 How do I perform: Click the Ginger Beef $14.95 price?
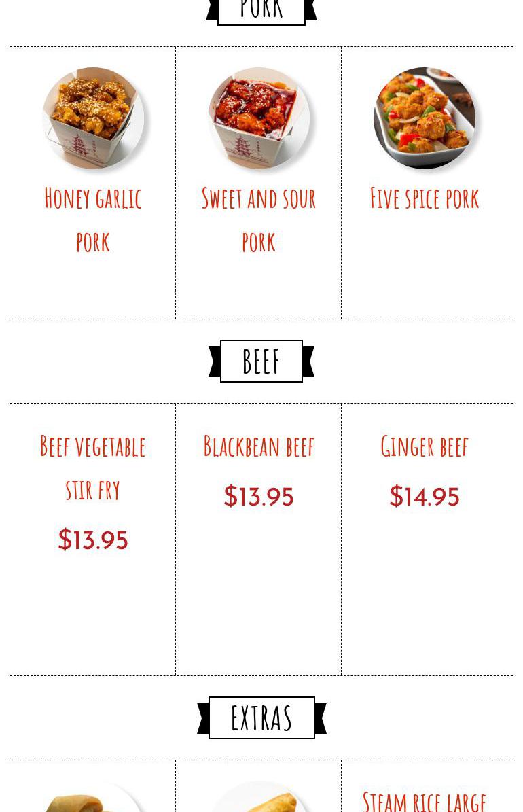[x=424, y=496]
